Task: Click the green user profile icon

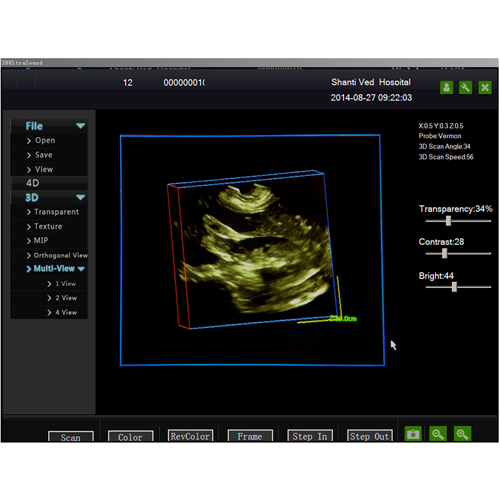Action: click(x=447, y=88)
